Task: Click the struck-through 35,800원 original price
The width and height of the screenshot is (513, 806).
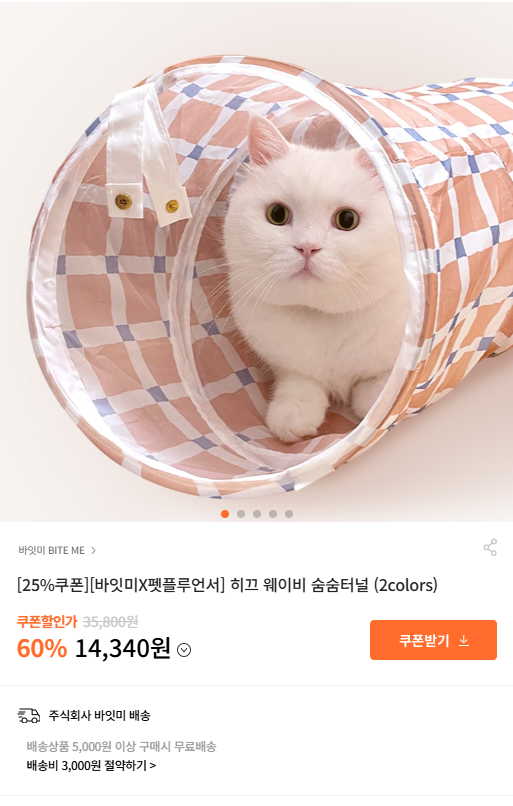Action: [111, 622]
